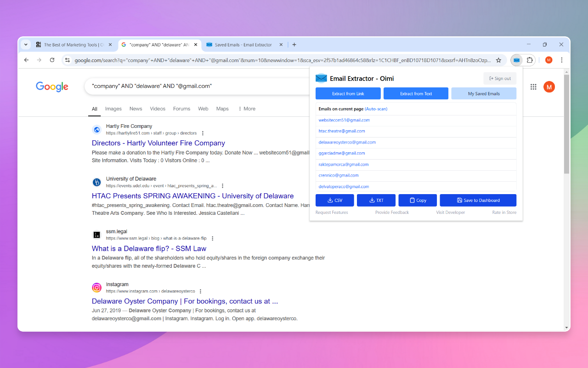Viewport: 588px width, 368px height.
Task: Click the Email Extractor envelope logo in popup
Action: point(321,78)
